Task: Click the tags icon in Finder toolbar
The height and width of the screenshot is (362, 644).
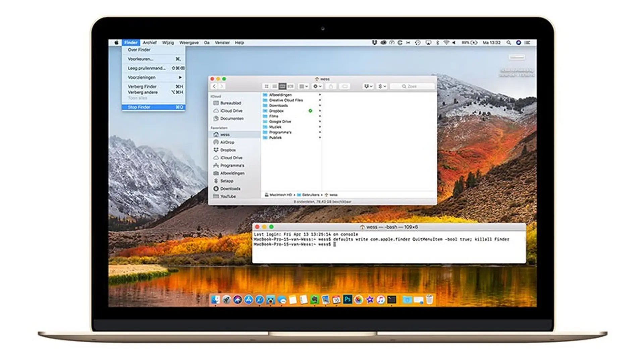Action: tap(345, 86)
